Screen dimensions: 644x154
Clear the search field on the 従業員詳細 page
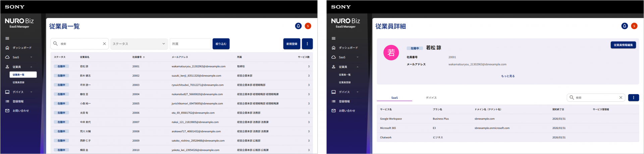coord(621,98)
